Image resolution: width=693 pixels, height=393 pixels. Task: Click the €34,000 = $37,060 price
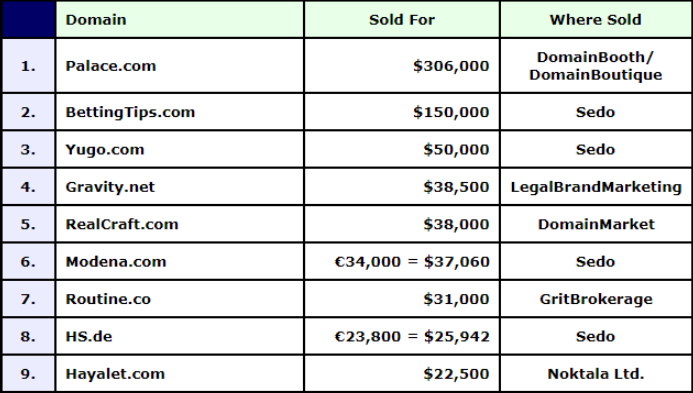coord(412,262)
